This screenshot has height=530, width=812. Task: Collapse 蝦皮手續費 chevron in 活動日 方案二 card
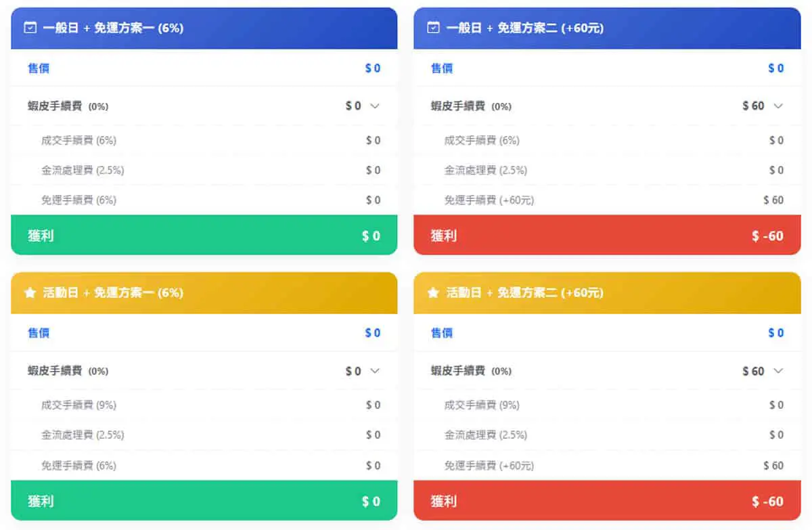point(778,371)
